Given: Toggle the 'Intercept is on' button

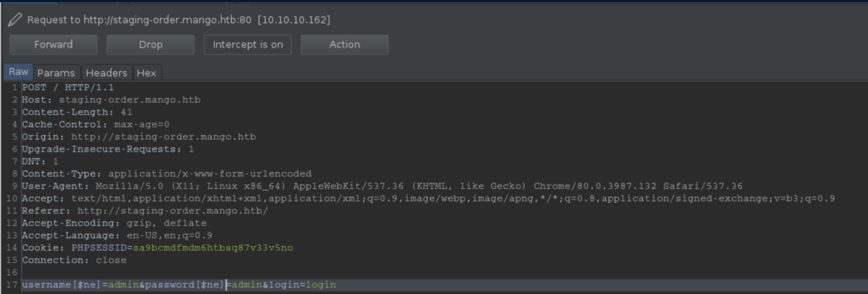Looking at the screenshot, I should 247,44.
